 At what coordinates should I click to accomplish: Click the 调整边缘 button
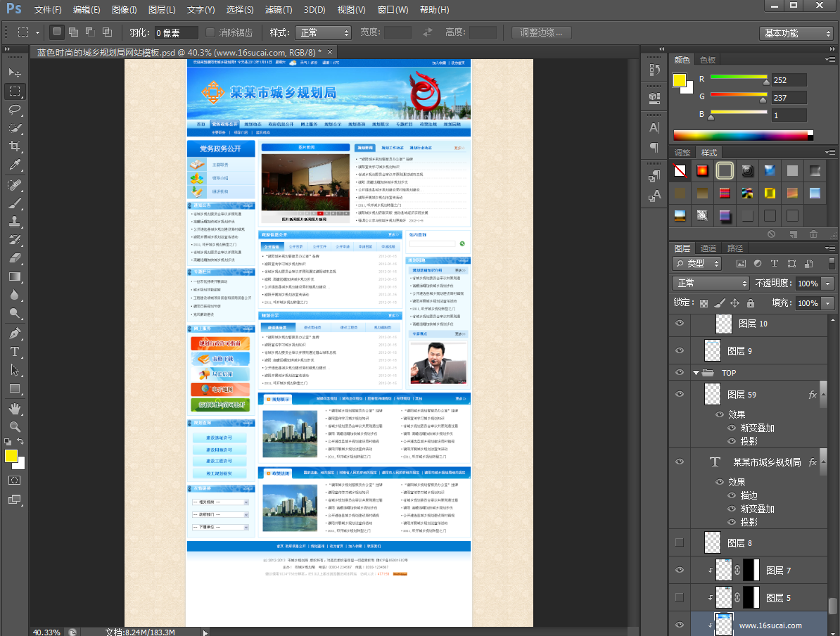pos(541,33)
